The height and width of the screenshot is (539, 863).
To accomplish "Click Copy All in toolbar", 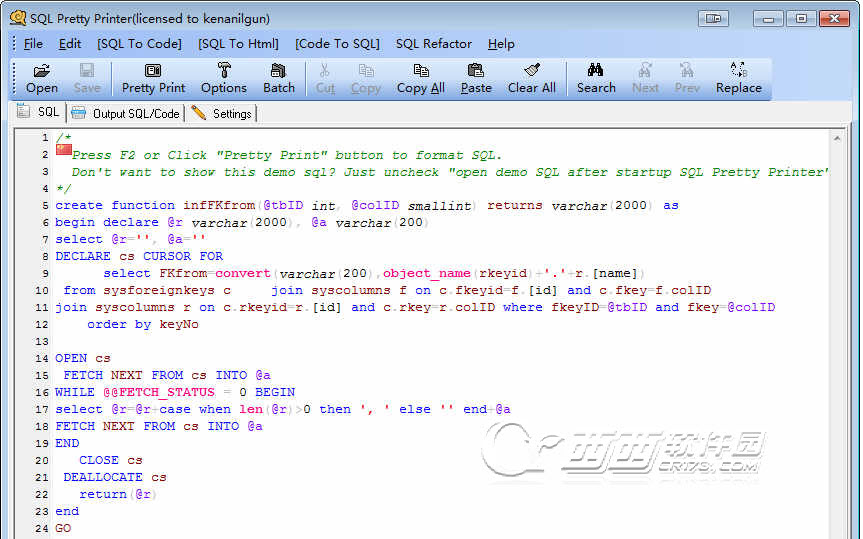I will pyautogui.click(x=420, y=79).
